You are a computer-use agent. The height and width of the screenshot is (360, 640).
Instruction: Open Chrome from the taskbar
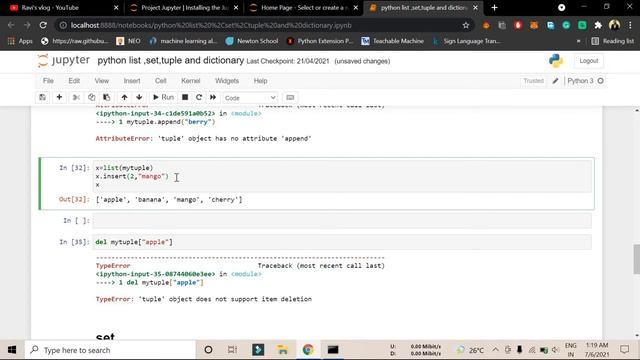308,350
